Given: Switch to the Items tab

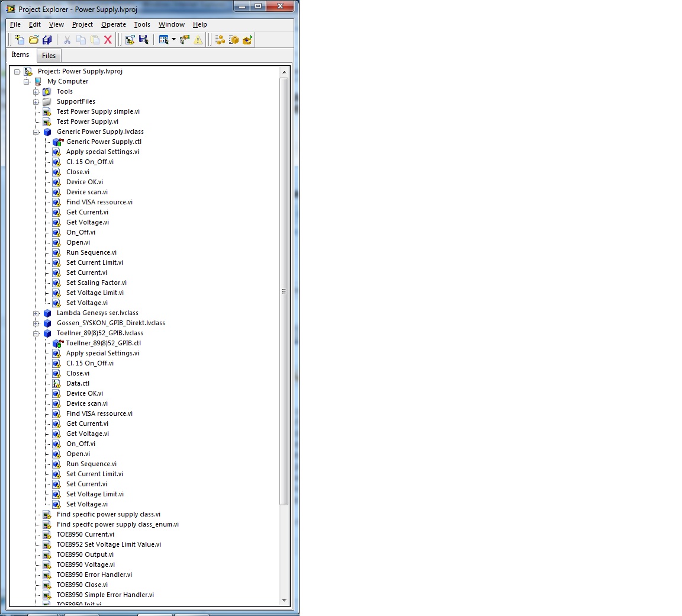Looking at the screenshot, I should 21,54.
